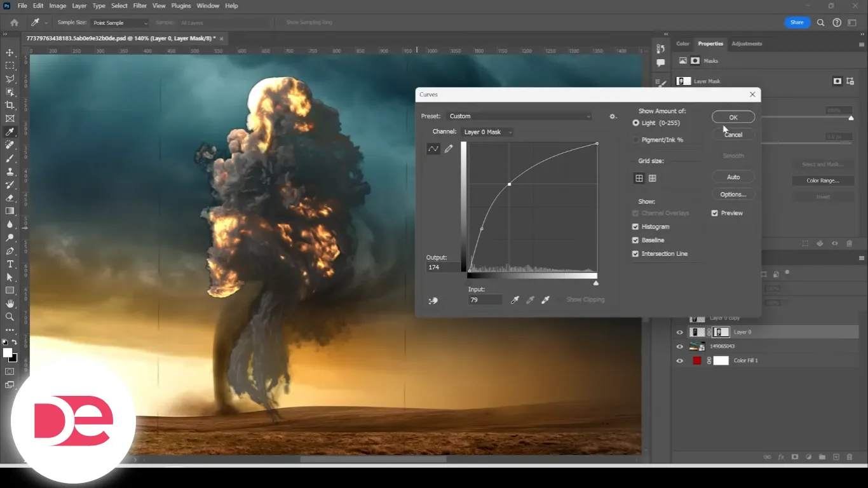Select the Eyedropper tool in left toolbar
The width and height of the screenshot is (868, 488).
tap(10, 132)
